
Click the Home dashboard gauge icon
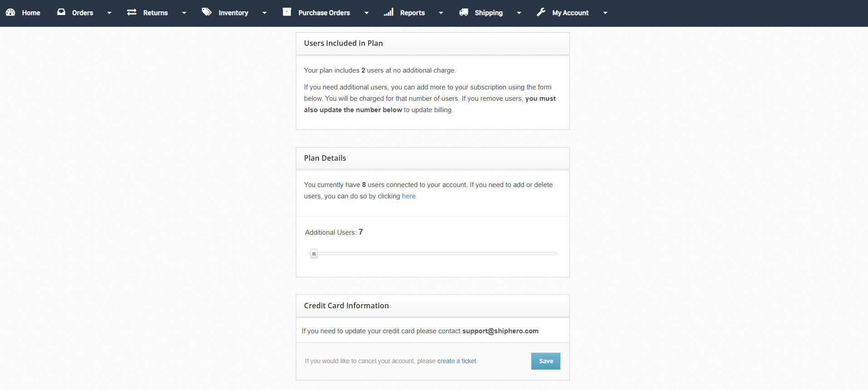point(10,12)
